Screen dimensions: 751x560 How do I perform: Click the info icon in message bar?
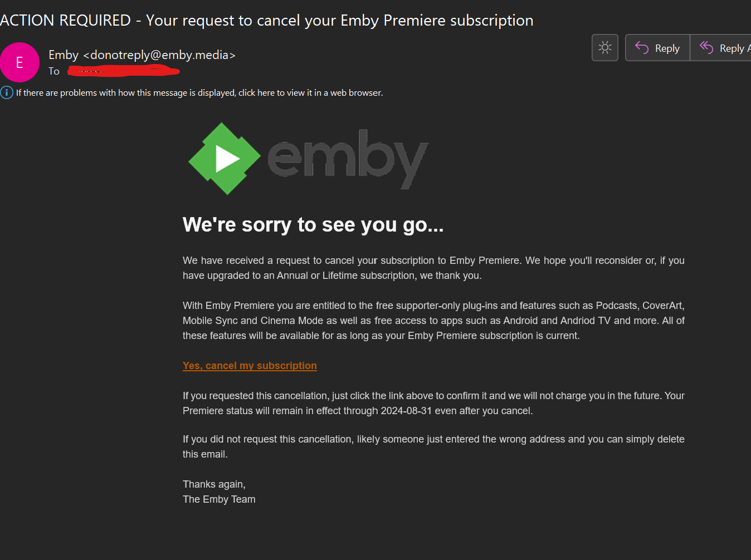pos(7,92)
